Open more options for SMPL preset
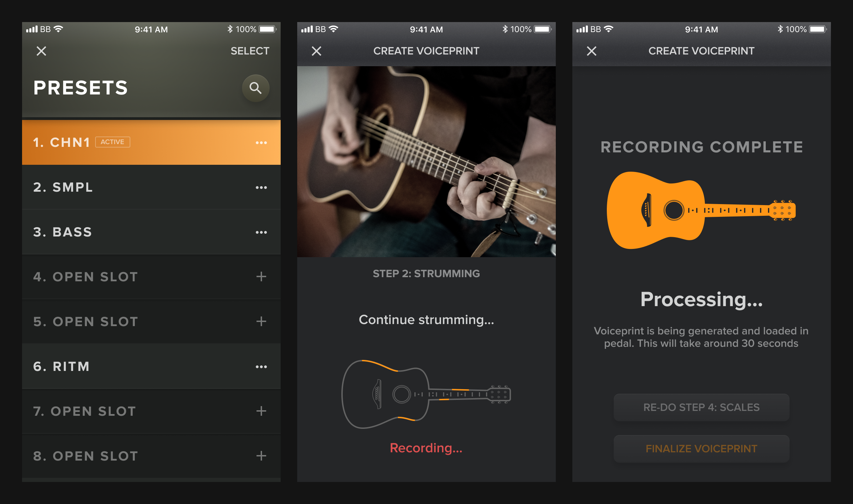The image size is (853, 504). click(261, 188)
